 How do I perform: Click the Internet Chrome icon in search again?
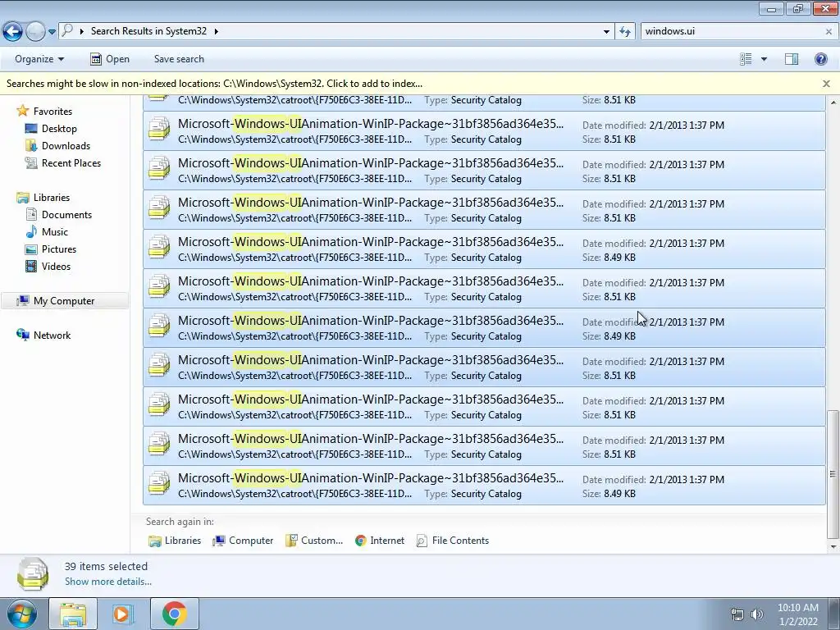point(361,541)
